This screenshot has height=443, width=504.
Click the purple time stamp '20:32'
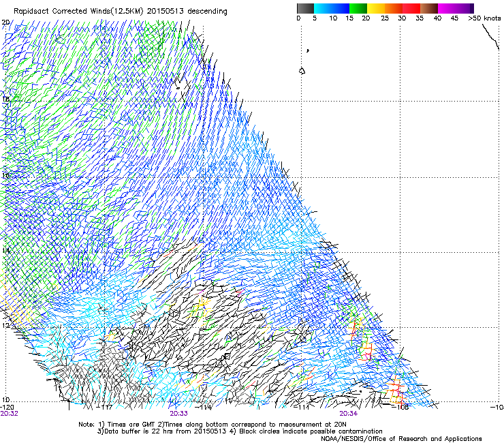(x=9, y=414)
